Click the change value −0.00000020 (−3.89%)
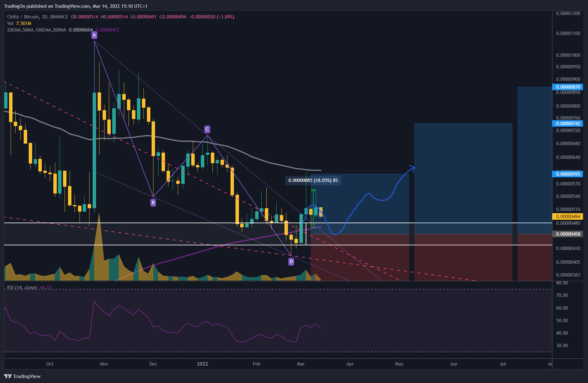Image resolution: width=588 pixels, height=383 pixels. click(211, 17)
